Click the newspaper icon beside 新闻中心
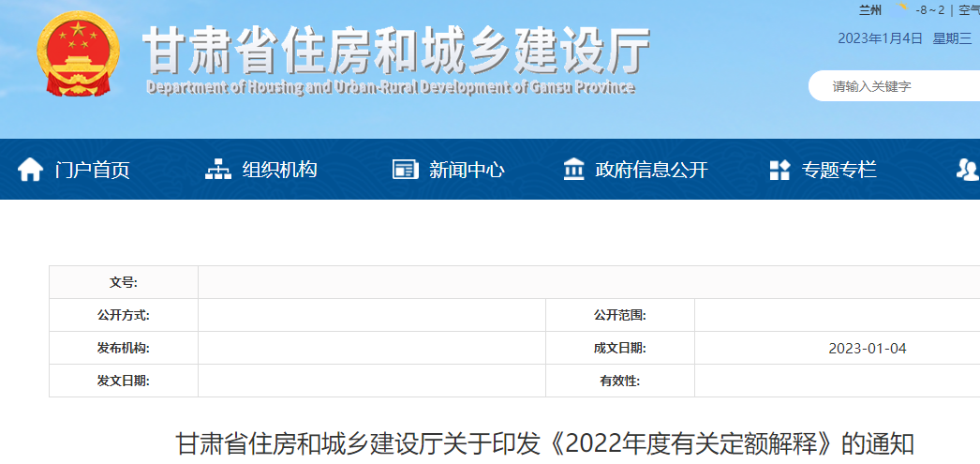980x464 pixels. click(405, 170)
